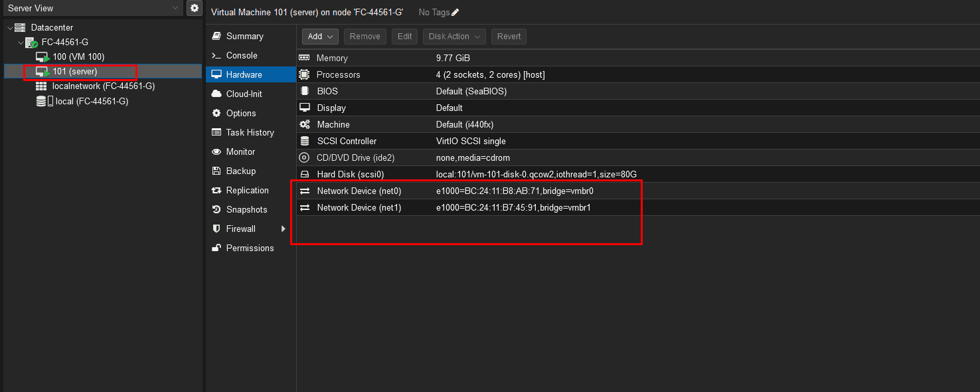The image size is (980, 392).
Task: Open the Snapshots tab
Action: coord(250,210)
